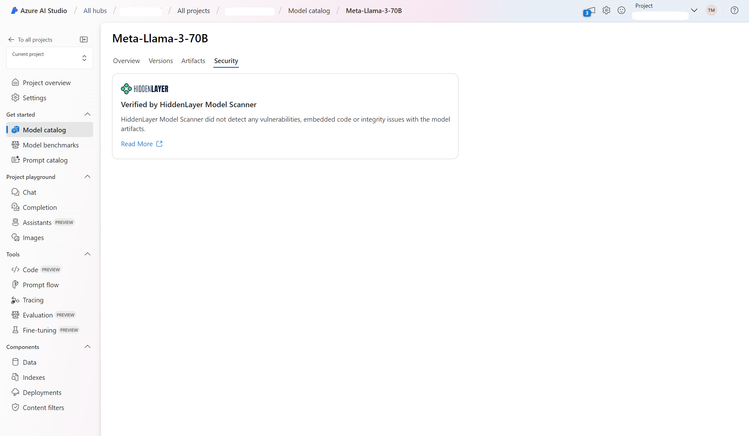Click the help question mark icon
The height and width of the screenshot is (436, 749).
tap(734, 11)
